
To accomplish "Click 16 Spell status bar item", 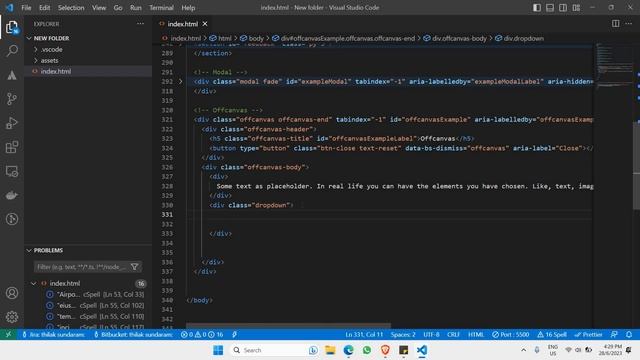I will [x=552, y=334].
